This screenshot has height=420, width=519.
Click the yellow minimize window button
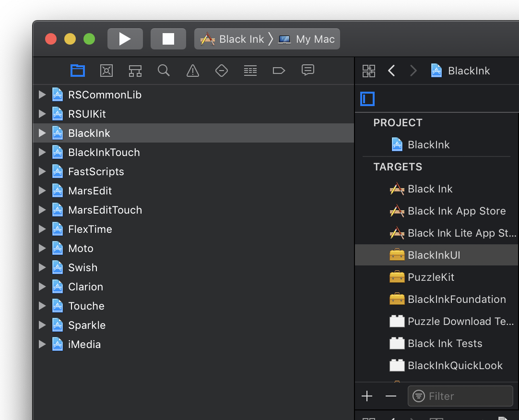[70, 39]
